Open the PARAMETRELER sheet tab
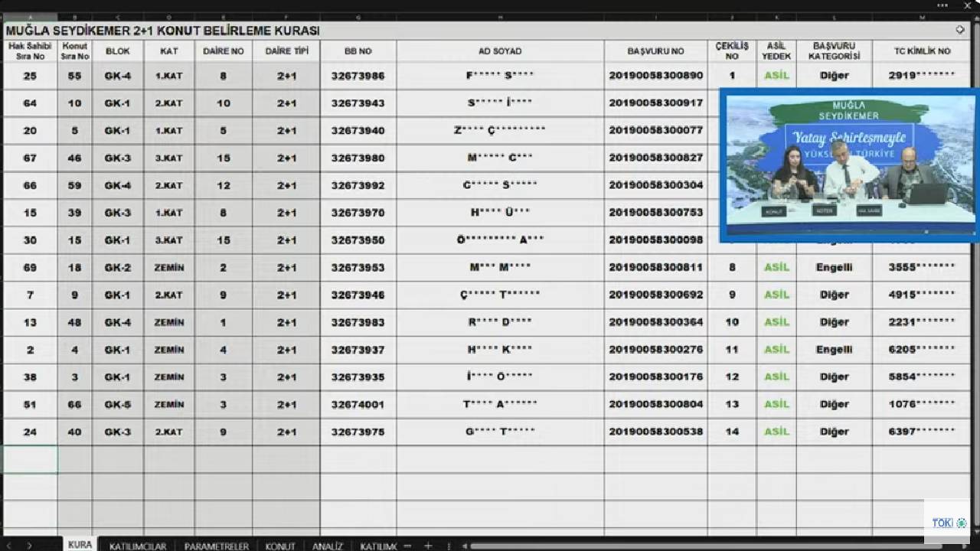Image resolution: width=980 pixels, height=551 pixels. point(216,546)
